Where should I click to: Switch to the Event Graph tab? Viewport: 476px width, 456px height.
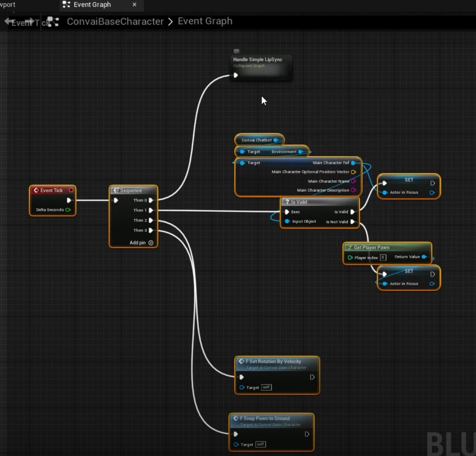click(x=92, y=5)
